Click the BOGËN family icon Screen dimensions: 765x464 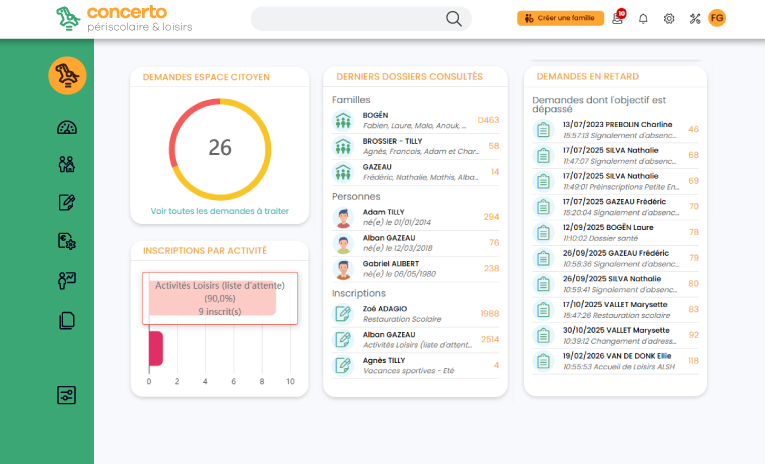point(343,121)
